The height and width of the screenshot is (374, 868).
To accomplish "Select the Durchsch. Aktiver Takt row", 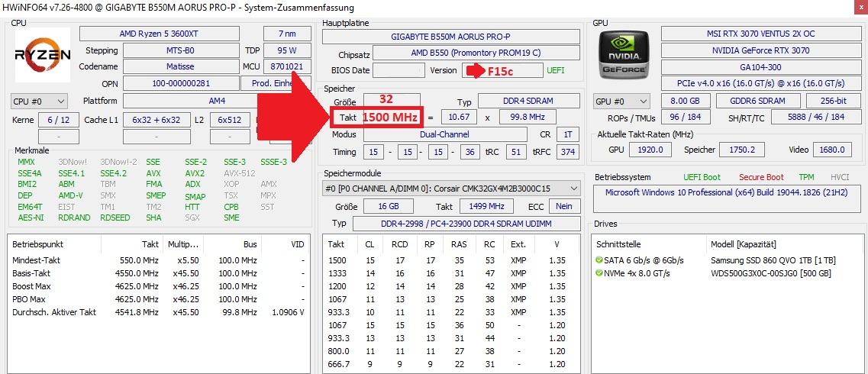I will point(159,312).
